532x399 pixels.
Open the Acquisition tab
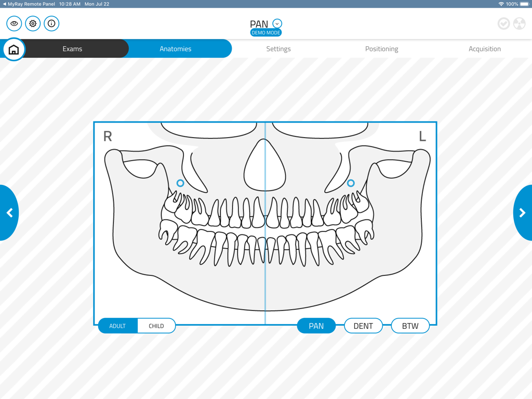[x=485, y=48]
